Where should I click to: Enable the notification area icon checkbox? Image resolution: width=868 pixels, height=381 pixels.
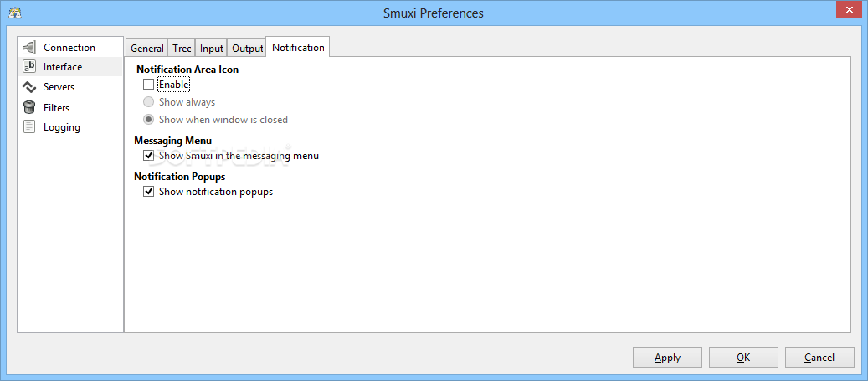[148, 85]
